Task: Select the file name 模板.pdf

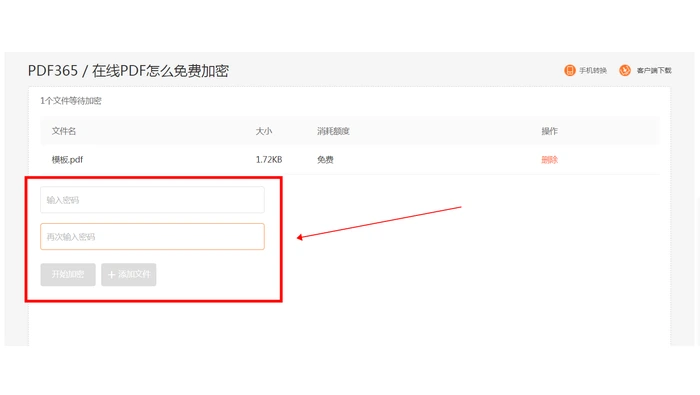Action: click(67, 160)
